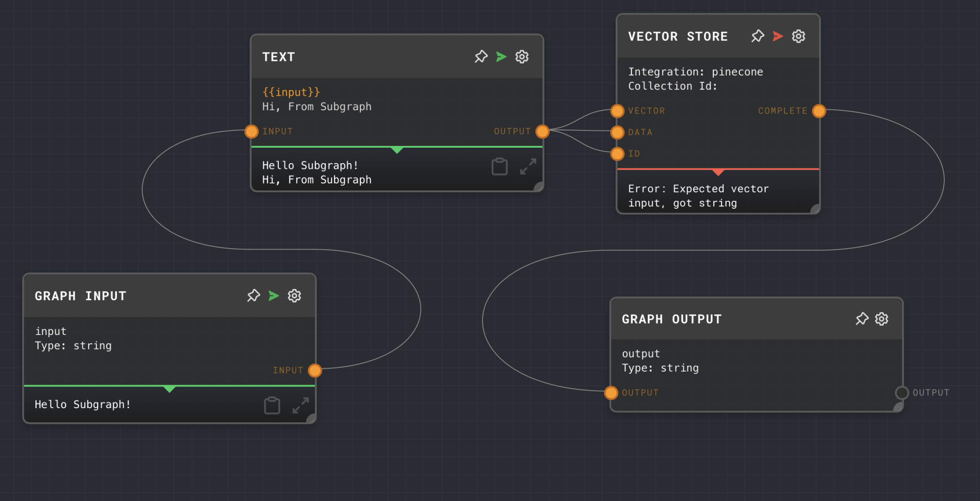The height and width of the screenshot is (501, 980).
Task: Run the Text node
Action: [501, 57]
